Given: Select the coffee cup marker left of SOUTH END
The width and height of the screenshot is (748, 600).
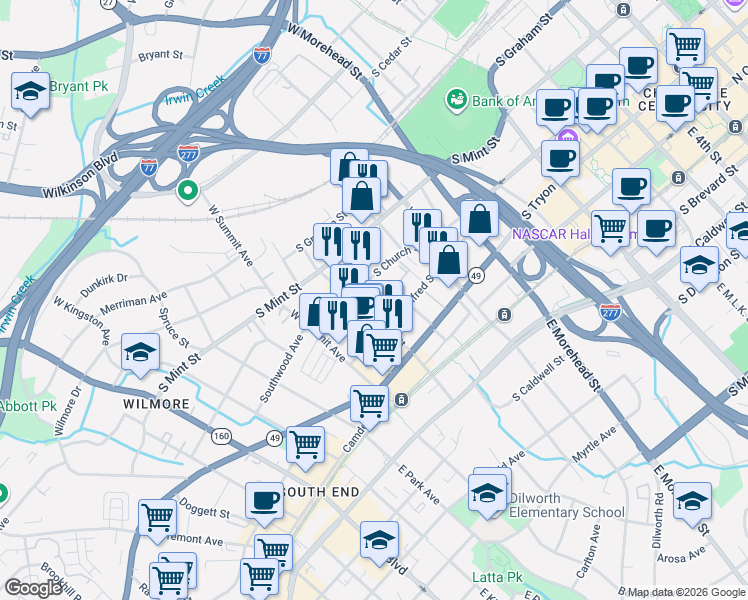Looking at the screenshot, I should click(x=265, y=502).
